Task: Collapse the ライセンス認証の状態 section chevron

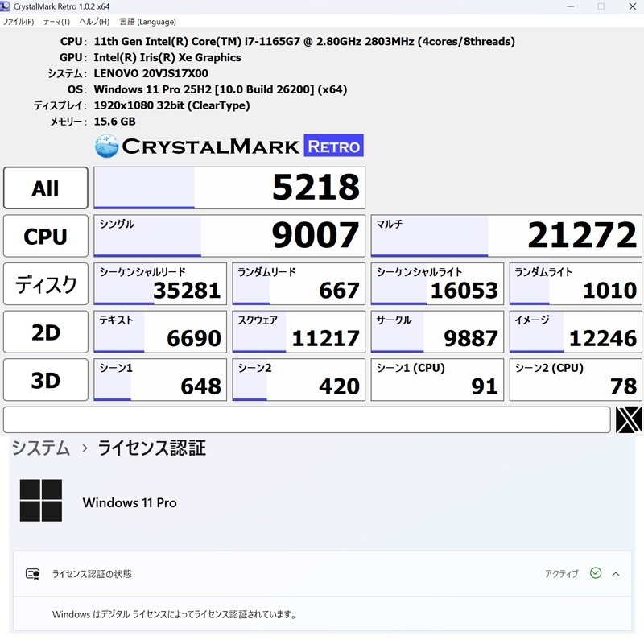Action: (616, 574)
